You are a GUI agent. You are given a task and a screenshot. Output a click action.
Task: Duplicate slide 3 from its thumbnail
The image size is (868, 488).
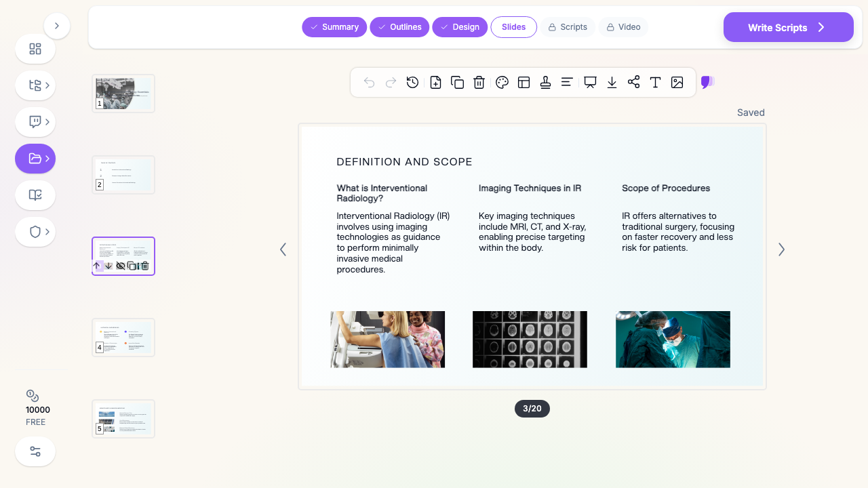[x=132, y=266]
